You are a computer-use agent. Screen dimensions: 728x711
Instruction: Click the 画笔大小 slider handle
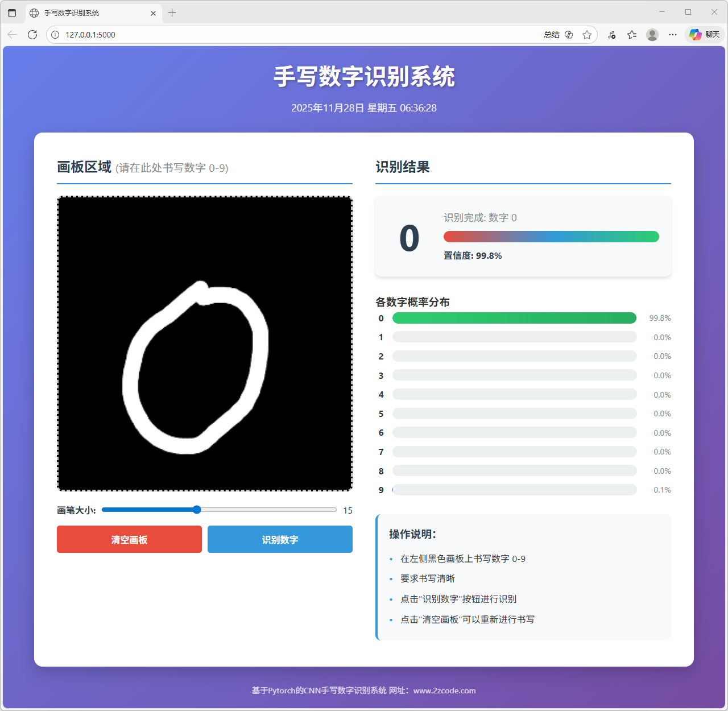coord(197,510)
